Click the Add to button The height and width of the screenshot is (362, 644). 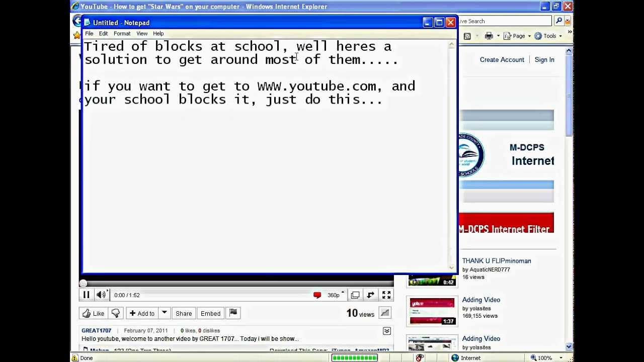pos(142,313)
